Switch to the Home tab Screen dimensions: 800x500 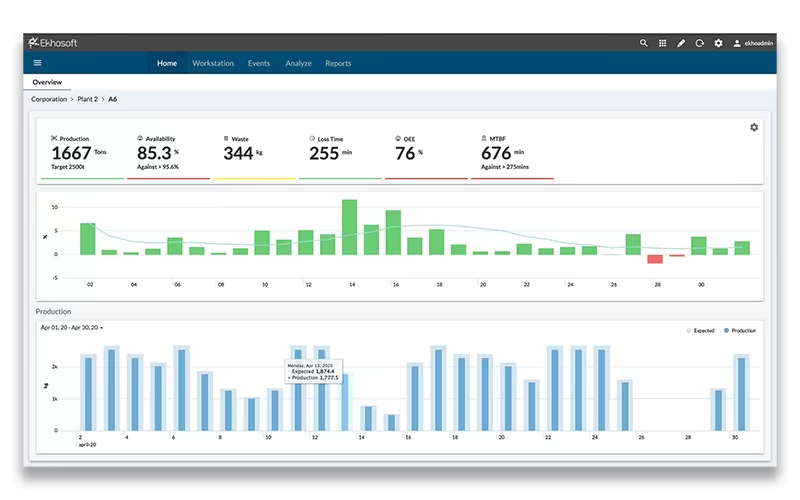pyautogui.click(x=167, y=63)
